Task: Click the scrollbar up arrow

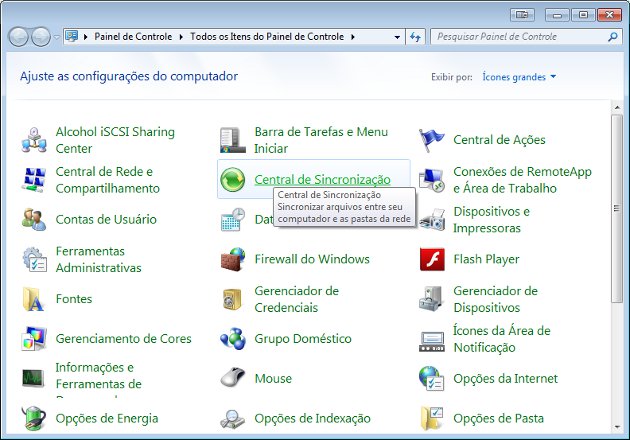Action: point(617,108)
